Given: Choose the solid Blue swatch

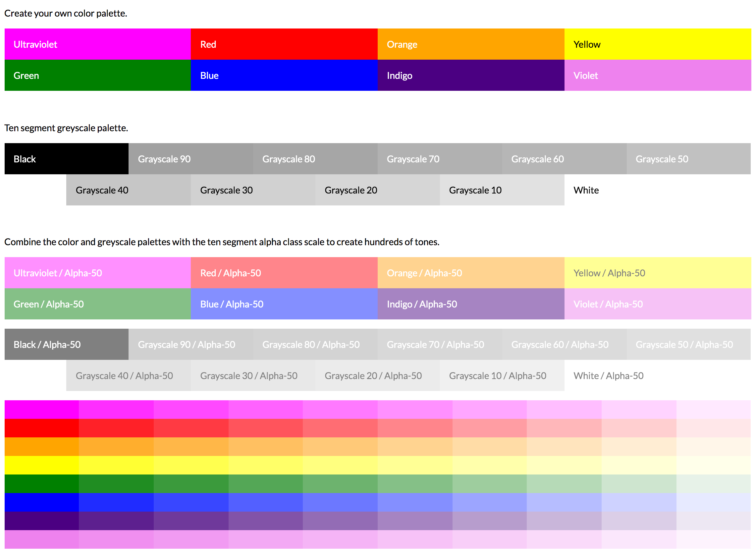Looking at the screenshot, I should [x=284, y=76].
